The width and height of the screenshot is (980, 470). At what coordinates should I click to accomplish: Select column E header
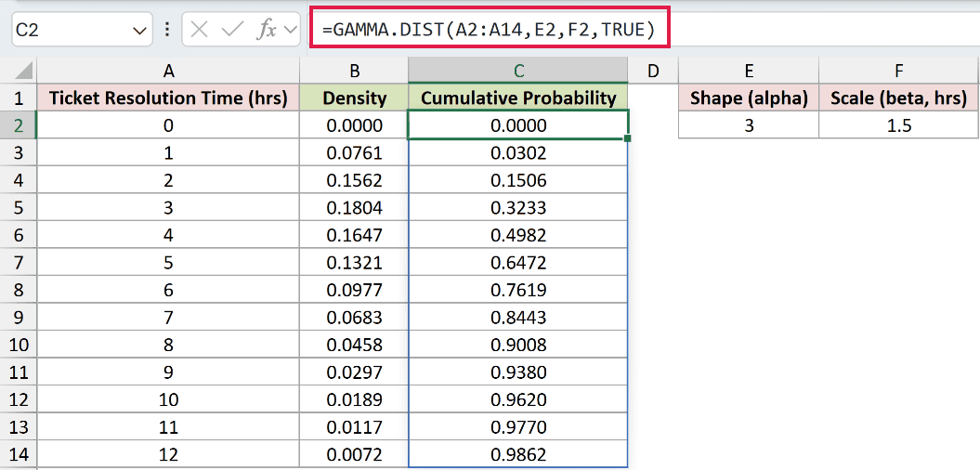748,71
